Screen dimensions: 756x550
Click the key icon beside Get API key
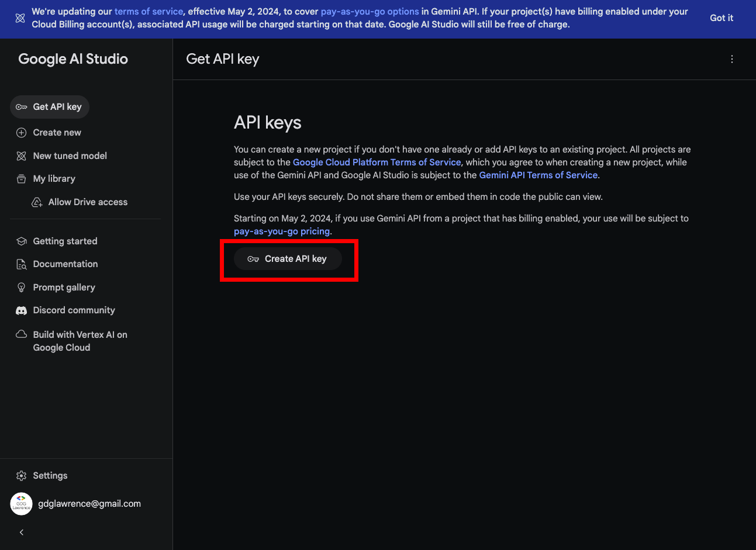coord(22,107)
